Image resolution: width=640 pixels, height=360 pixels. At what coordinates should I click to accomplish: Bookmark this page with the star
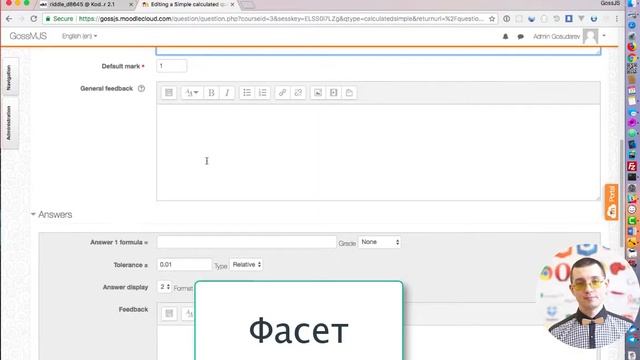[x=492, y=19]
